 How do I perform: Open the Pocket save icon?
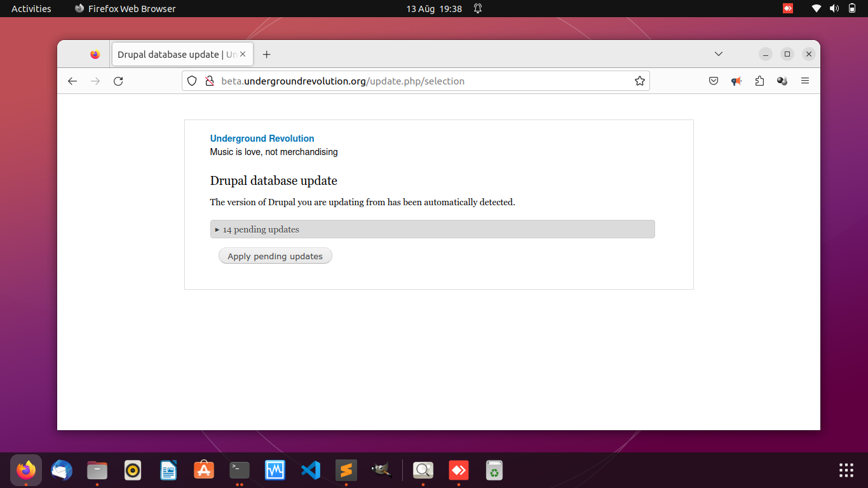click(x=714, y=81)
